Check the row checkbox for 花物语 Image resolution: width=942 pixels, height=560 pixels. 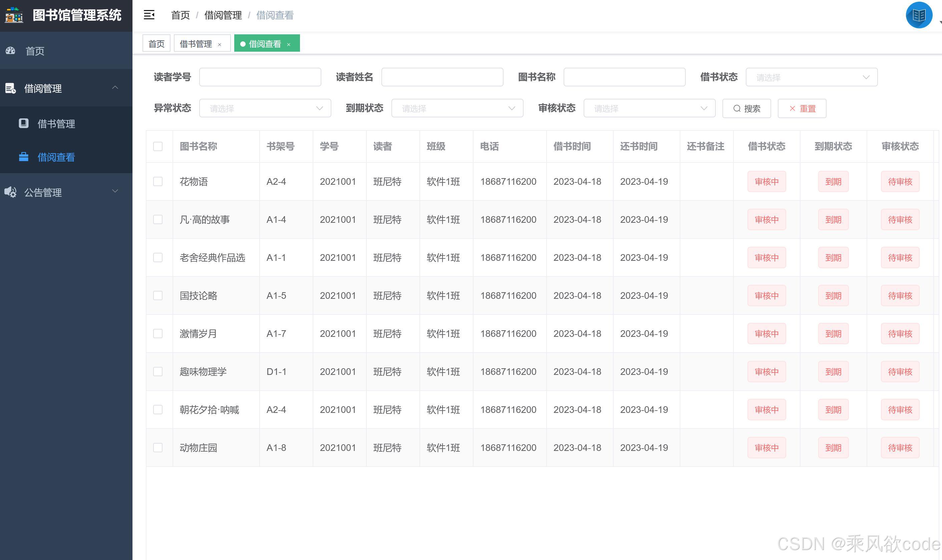coord(158,181)
